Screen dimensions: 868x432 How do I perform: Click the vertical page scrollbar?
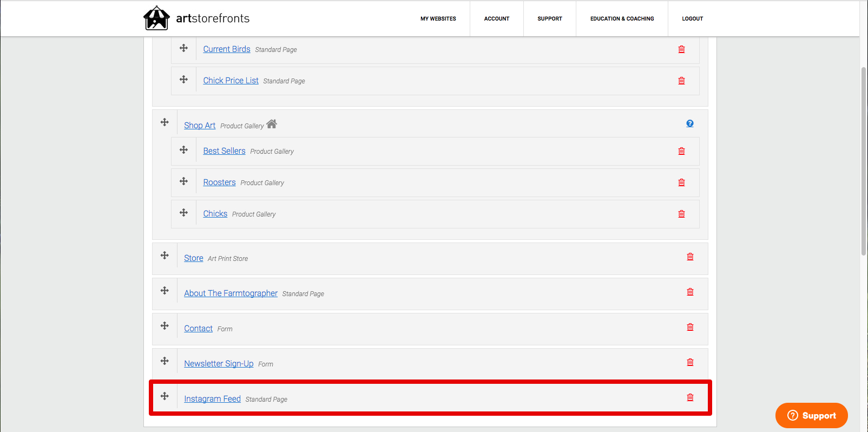click(864, 161)
